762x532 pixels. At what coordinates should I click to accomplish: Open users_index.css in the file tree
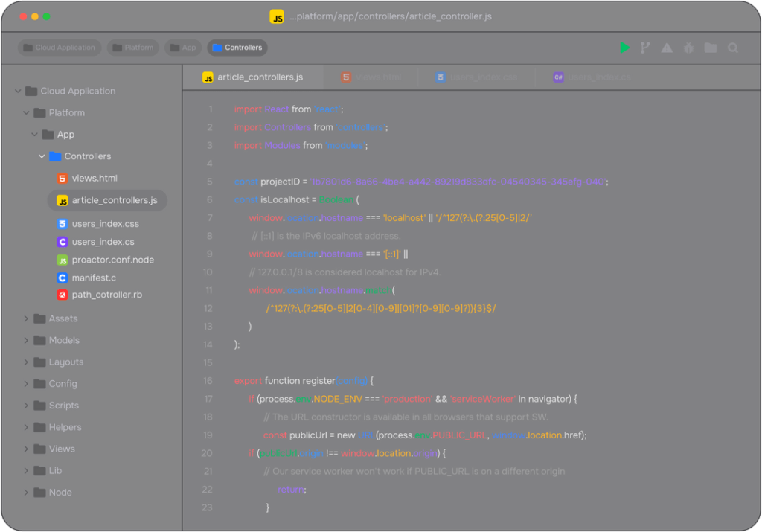[106, 224]
